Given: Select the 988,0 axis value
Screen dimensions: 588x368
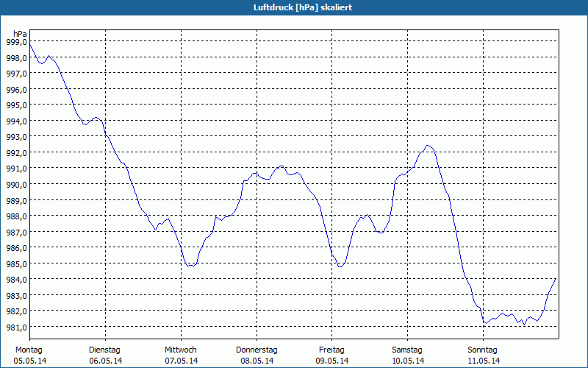Looking at the screenshot, I should click(x=16, y=216).
